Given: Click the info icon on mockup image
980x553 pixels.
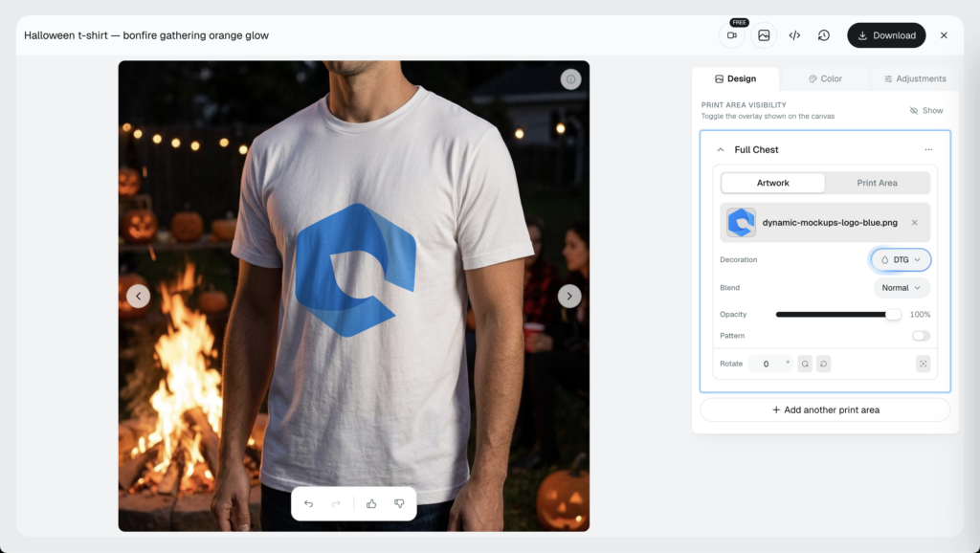Looking at the screenshot, I should click(570, 79).
